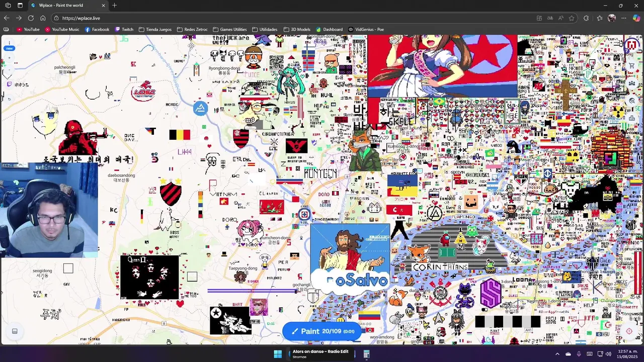Open the tab actions menu icon
This screenshot has width=644, height=362.
click(x=20, y=6)
